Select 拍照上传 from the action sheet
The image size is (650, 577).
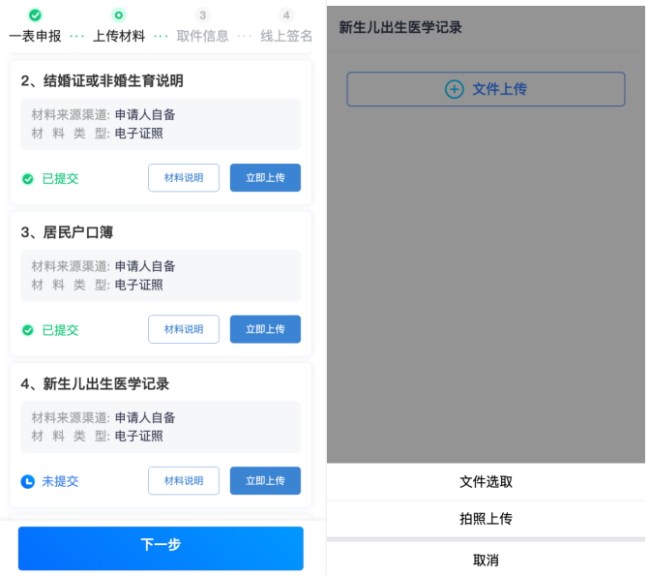point(486,519)
